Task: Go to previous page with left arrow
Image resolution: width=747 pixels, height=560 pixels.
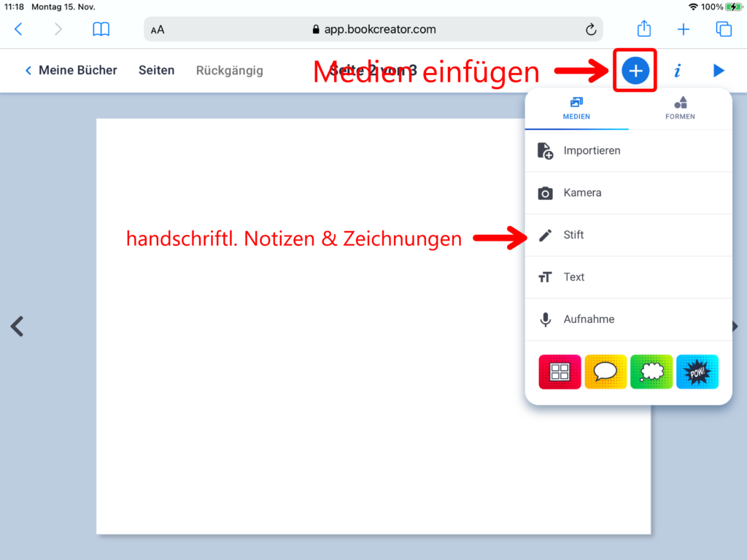Action: [18, 326]
